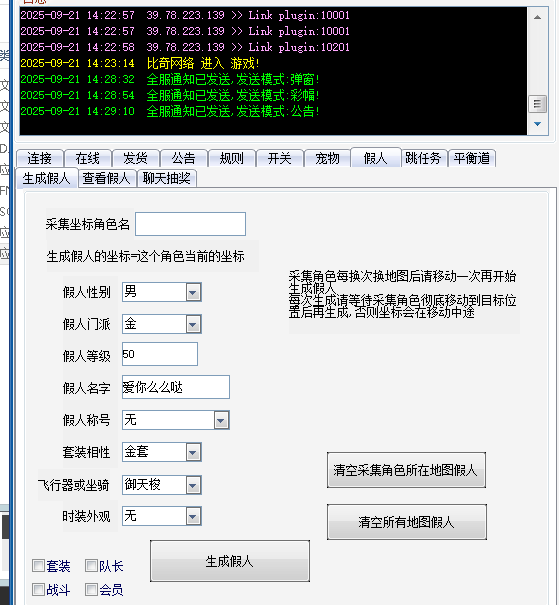
Task: Click the 假人名字 input field
Action: click(176, 387)
